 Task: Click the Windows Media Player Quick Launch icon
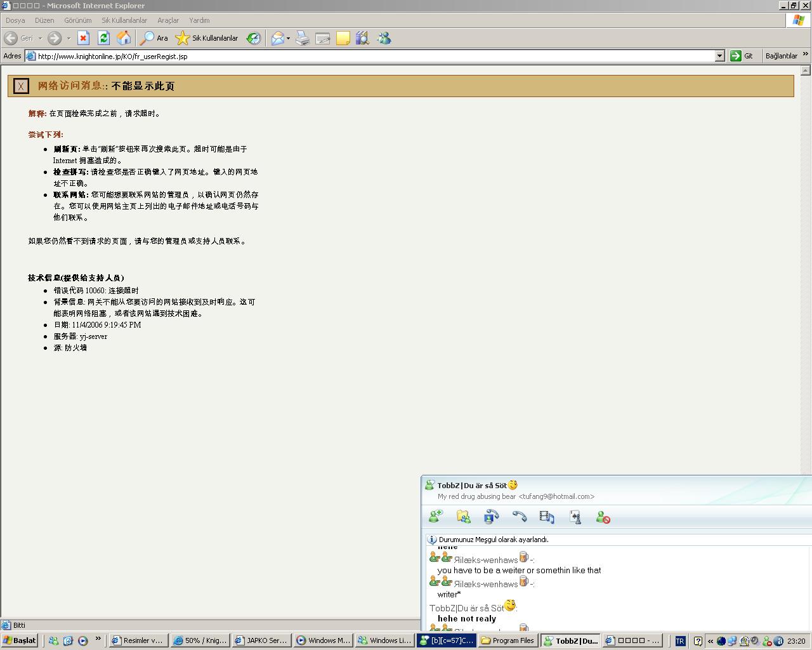82,641
